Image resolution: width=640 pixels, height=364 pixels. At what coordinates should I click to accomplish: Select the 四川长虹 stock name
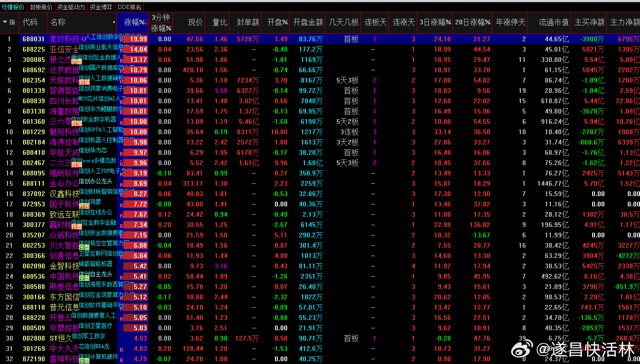tap(65, 101)
